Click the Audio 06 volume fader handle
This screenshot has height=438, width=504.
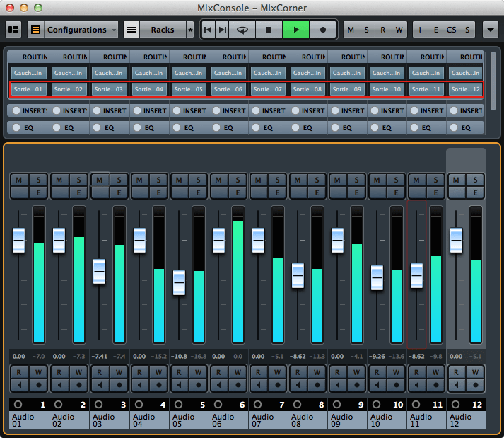tap(218, 239)
